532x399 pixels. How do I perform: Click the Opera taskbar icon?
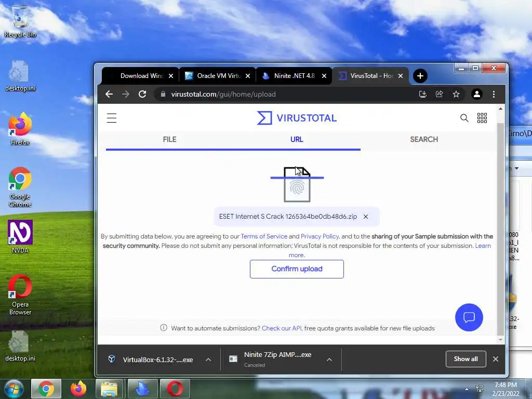175,389
